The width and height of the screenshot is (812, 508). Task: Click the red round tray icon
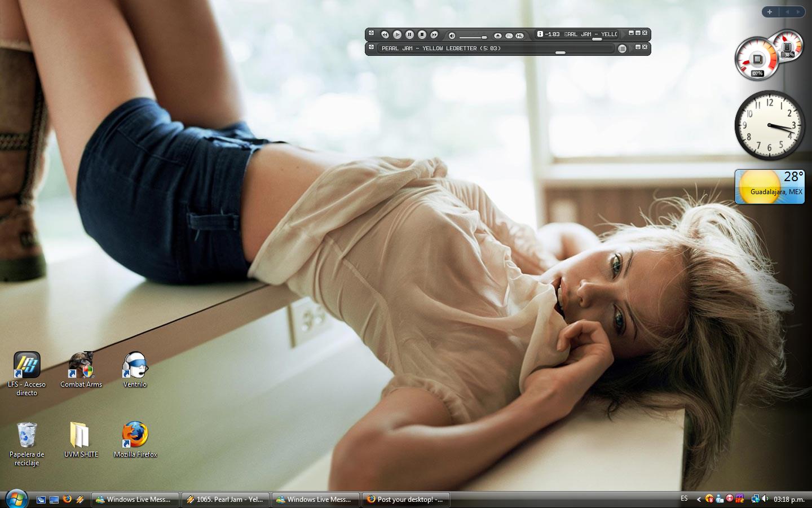click(x=729, y=499)
